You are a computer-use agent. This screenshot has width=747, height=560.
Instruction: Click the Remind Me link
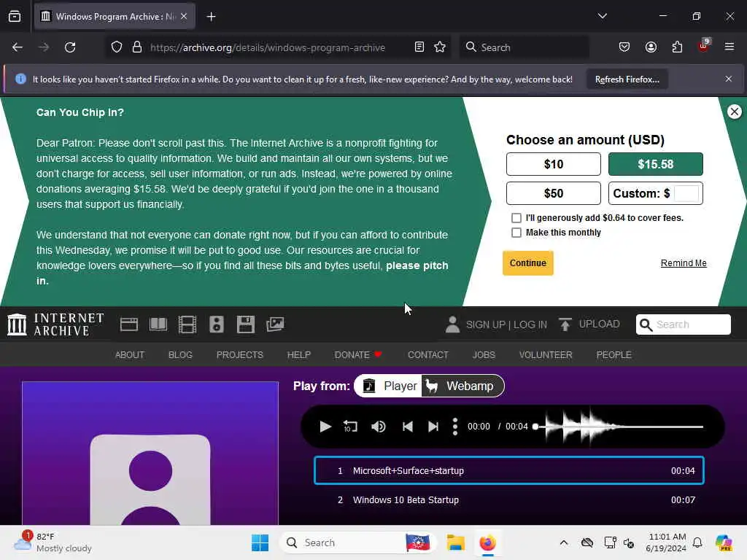point(683,262)
